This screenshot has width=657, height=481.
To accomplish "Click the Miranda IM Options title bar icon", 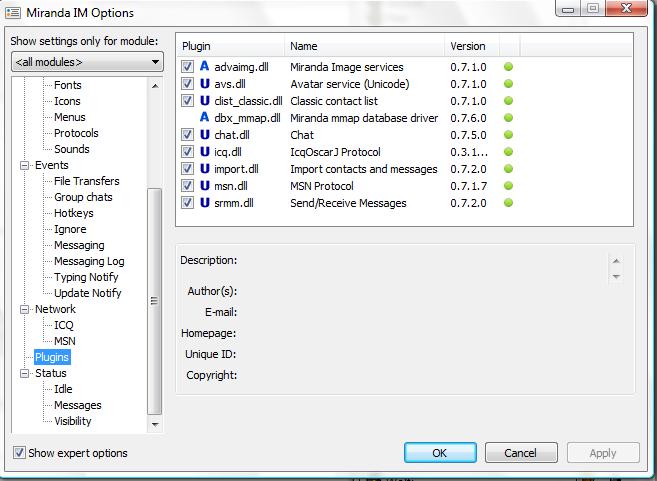I will click(x=13, y=13).
